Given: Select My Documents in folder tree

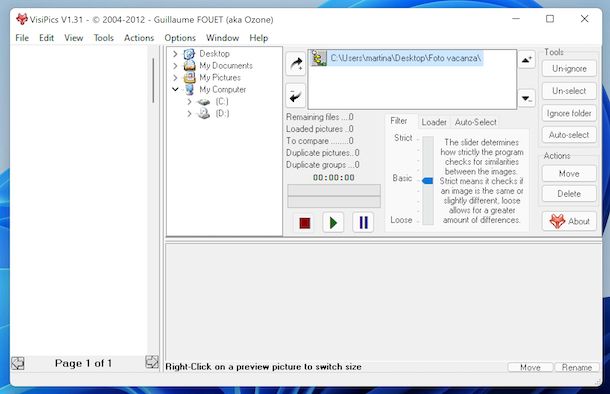Looking at the screenshot, I should (226, 66).
